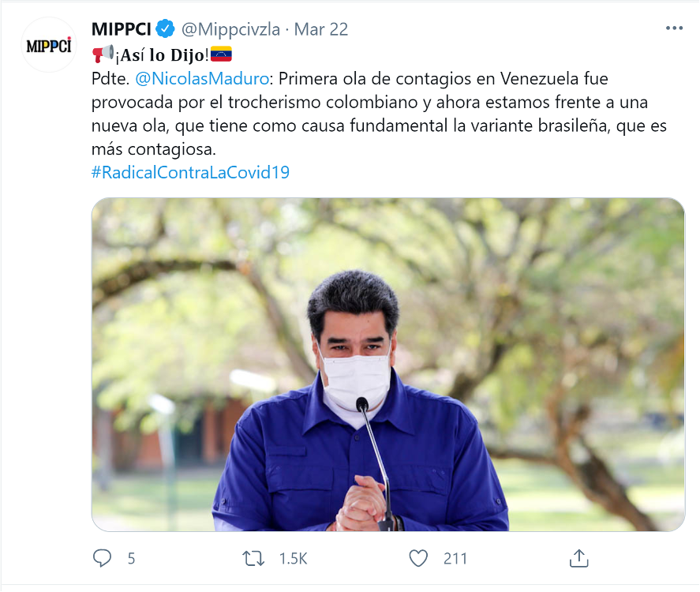Image resolution: width=700 pixels, height=592 pixels.
Task: Click the megaphone emoji in tweet
Action: 103,54
